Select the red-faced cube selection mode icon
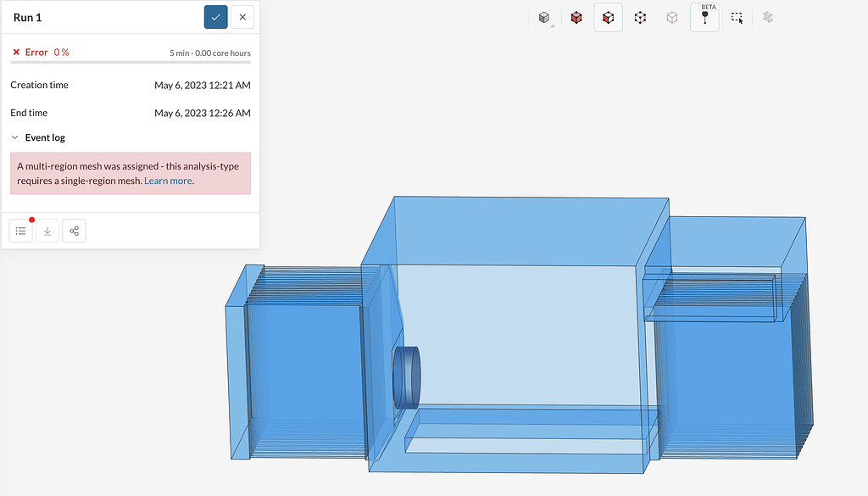868x496 pixels. 576,17
